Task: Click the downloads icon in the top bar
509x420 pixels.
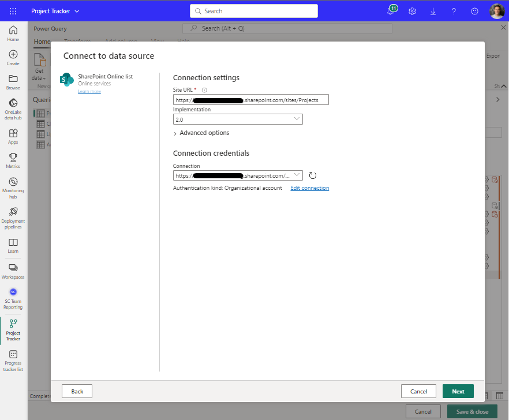Action: click(x=433, y=10)
